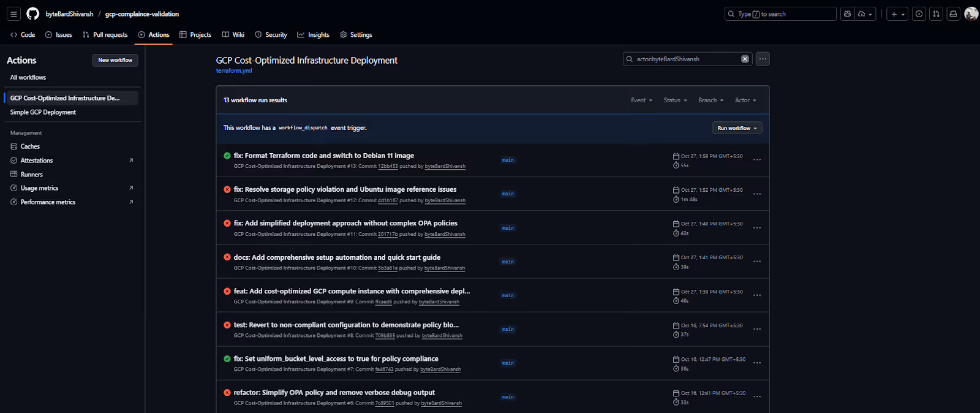Viewport: 980px width, 413px height.
Task: Click the global Type / to search field
Action: (780, 14)
